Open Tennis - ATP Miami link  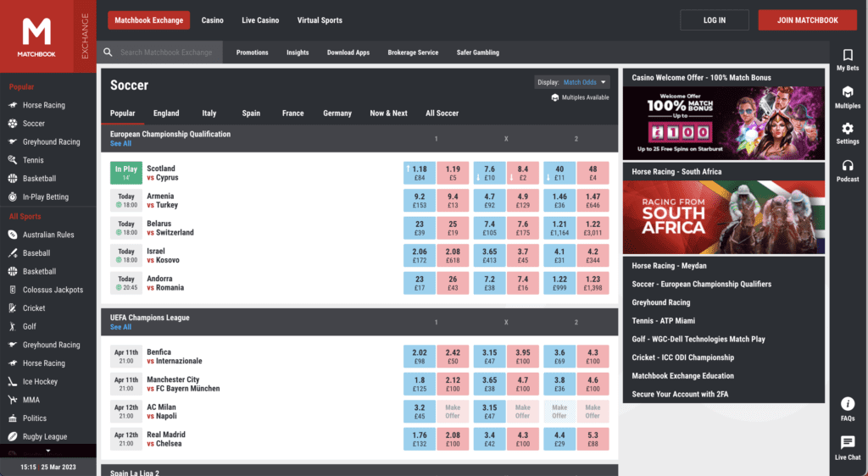[x=663, y=321]
